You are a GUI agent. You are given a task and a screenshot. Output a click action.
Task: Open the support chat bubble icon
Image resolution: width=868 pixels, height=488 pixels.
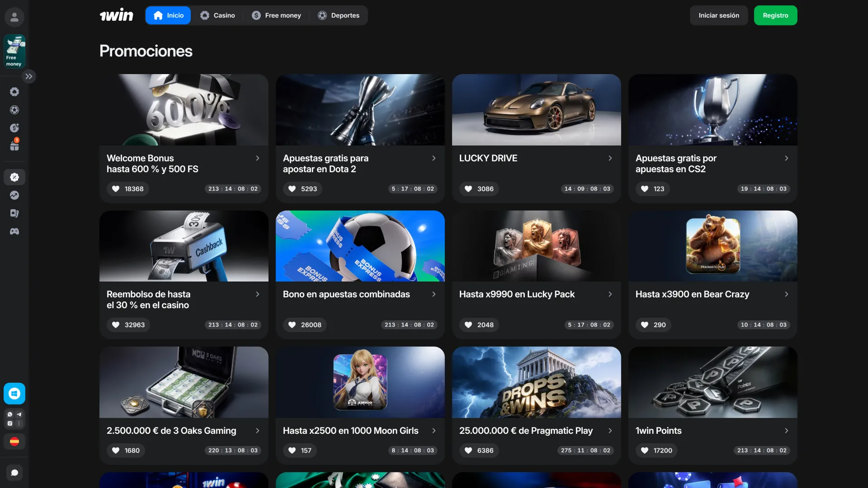click(14, 473)
